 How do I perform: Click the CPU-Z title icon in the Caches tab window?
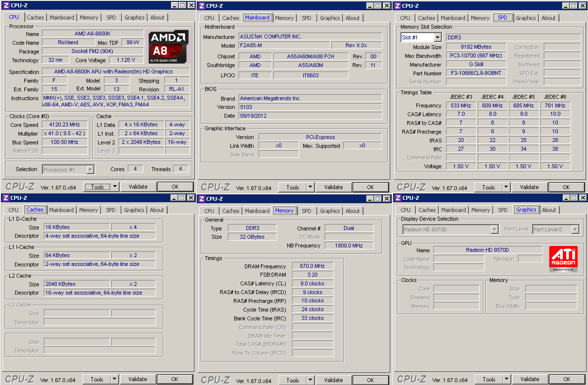pos(6,198)
